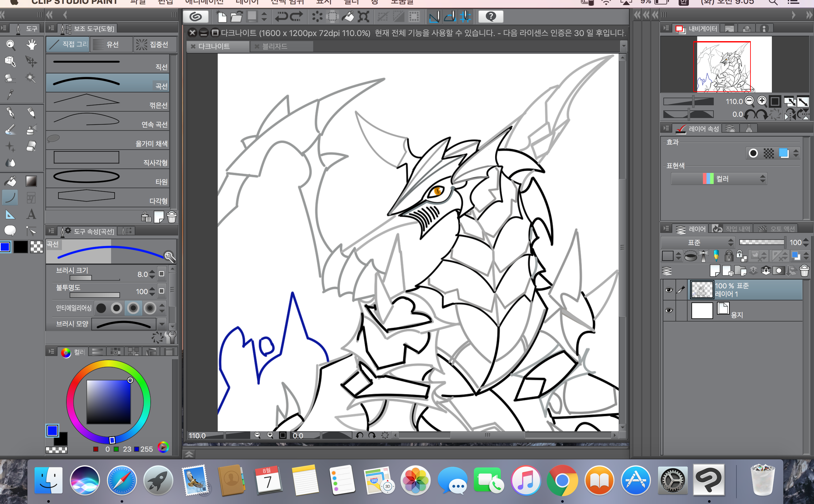The width and height of the screenshot is (814, 504).
Task: Hide layer 레이어 1 visibility eye
Action: coord(669,290)
